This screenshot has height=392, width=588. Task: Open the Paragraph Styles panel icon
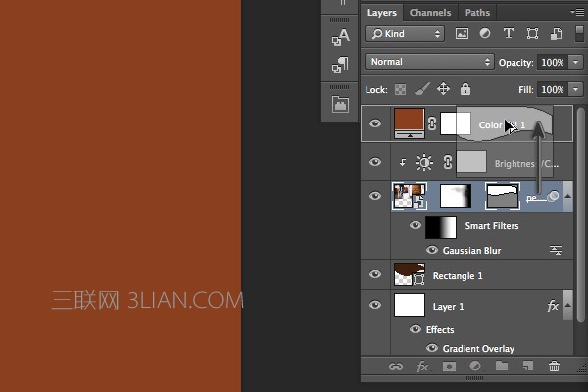pos(340,65)
